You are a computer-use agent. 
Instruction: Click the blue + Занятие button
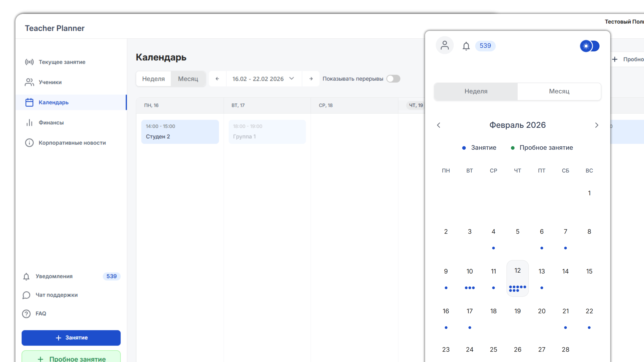tap(71, 338)
